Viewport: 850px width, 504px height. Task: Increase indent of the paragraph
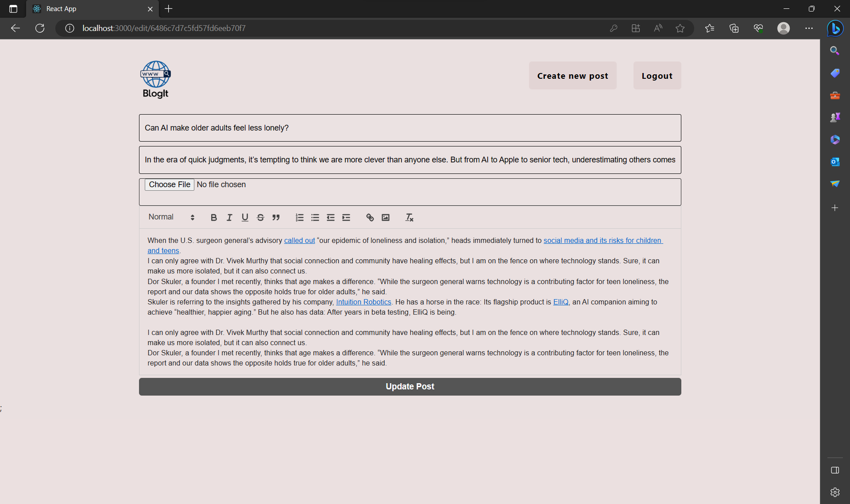[x=346, y=217]
